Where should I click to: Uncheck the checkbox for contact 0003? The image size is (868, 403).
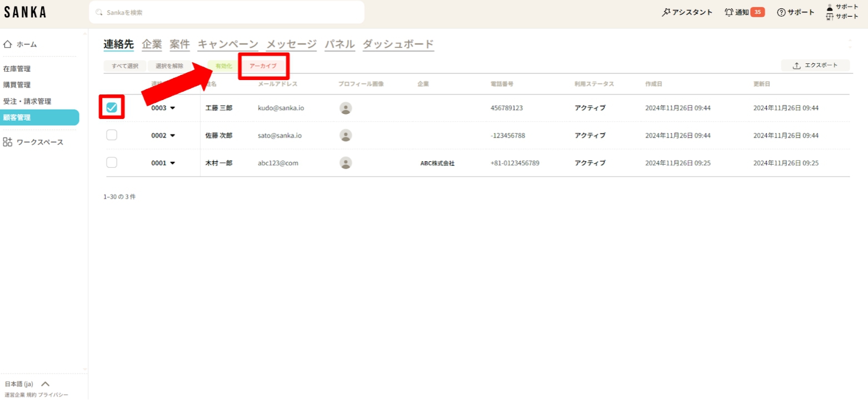coord(112,108)
